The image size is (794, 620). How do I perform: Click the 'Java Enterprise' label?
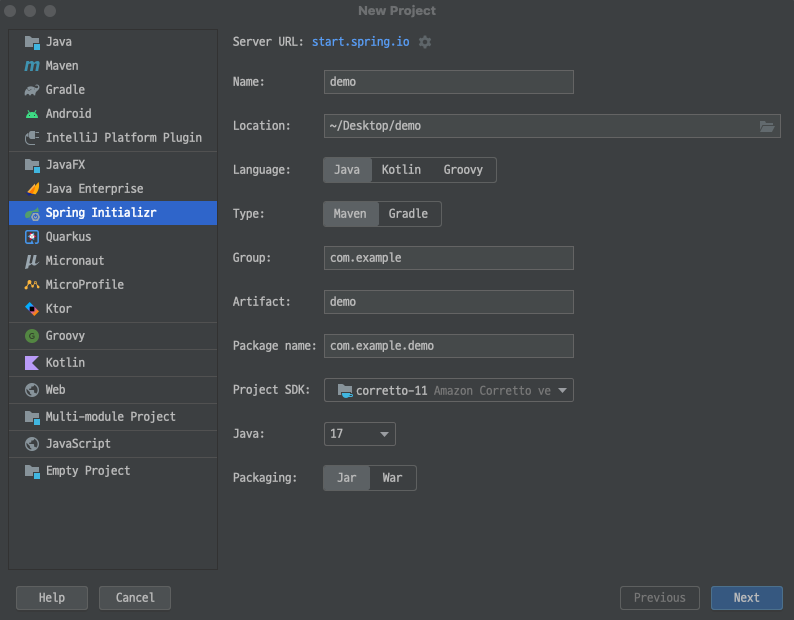95,189
